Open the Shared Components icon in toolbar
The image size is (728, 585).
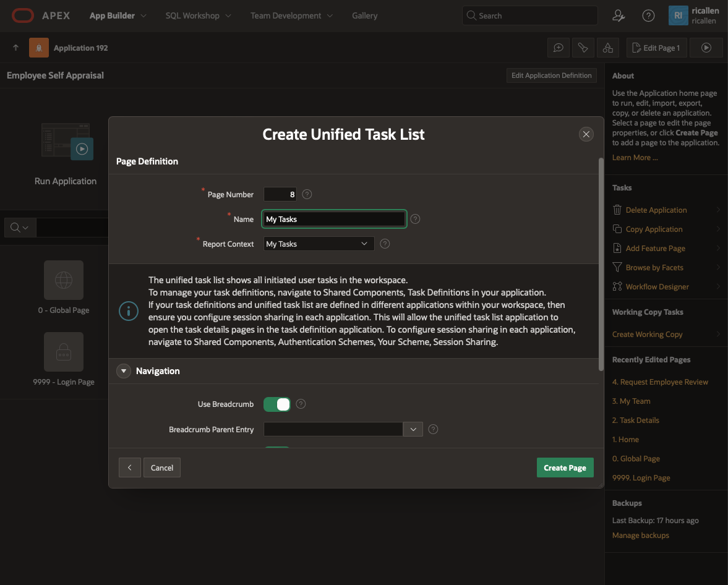click(608, 48)
